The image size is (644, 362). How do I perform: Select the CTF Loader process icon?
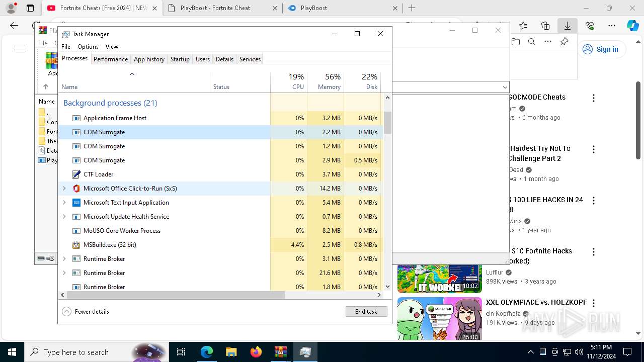click(76, 174)
